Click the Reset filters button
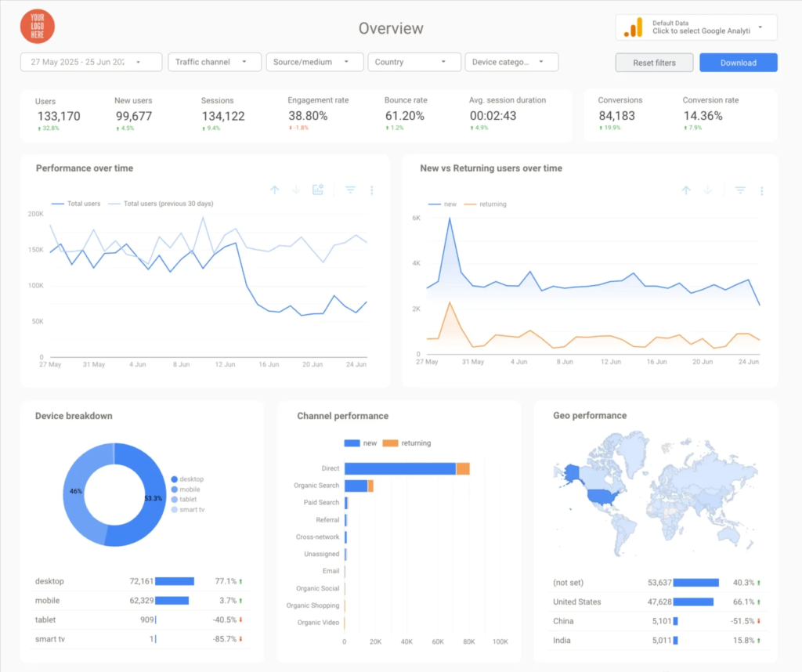802x672 pixels. coord(654,63)
